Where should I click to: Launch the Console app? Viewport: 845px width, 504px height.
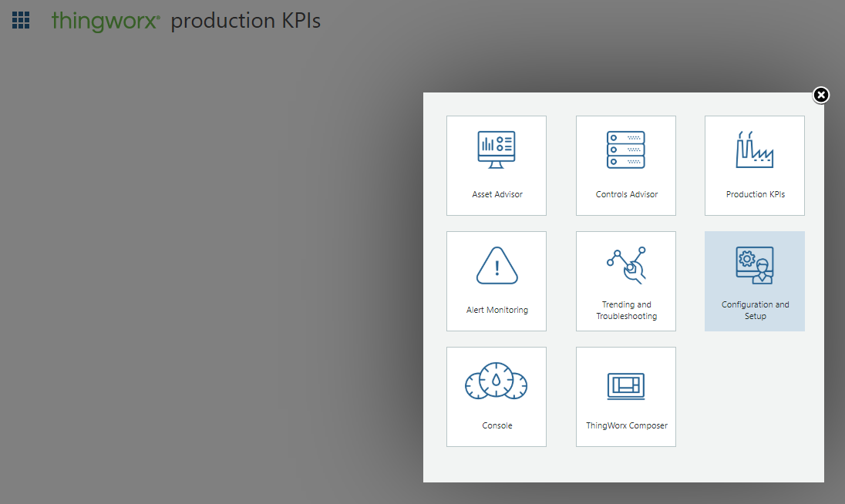[x=496, y=396]
